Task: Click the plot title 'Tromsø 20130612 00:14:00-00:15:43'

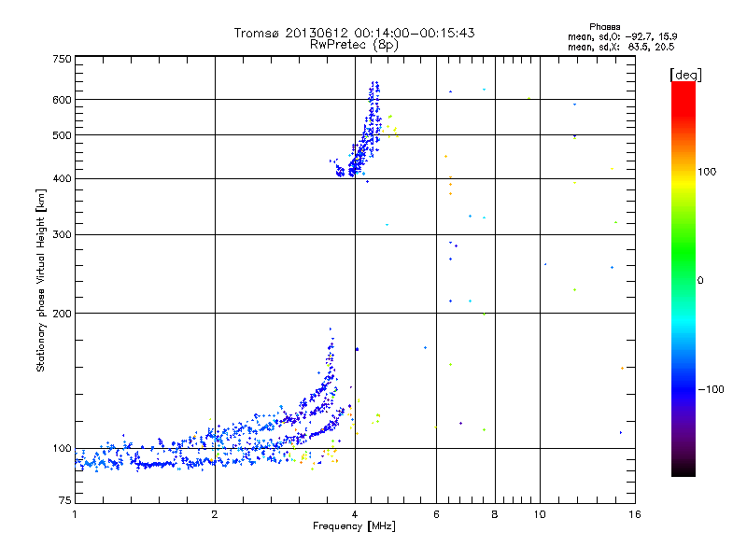Action: pos(354,33)
